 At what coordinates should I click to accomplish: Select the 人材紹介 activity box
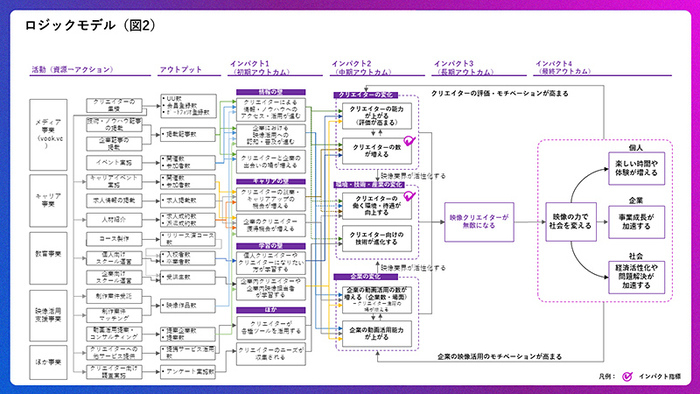click(114, 220)
